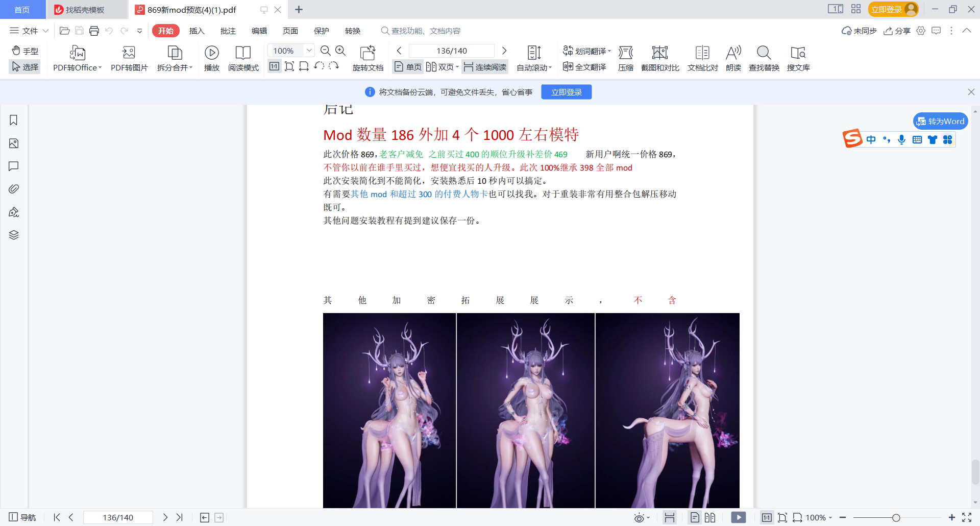The height and width of the screenshot is (526, 980).
Task: Open 拆分合并 split-merge tool
Action: (175, 59)
